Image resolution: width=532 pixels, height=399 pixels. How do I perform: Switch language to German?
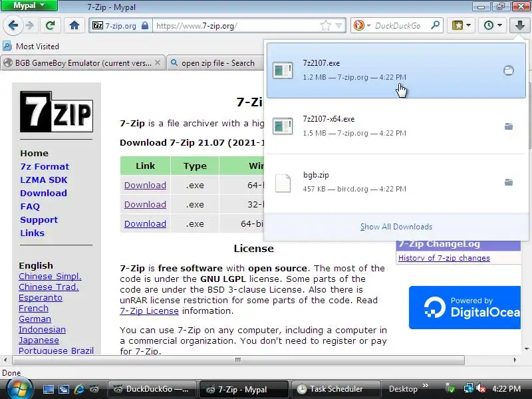[x=35, y=319]
